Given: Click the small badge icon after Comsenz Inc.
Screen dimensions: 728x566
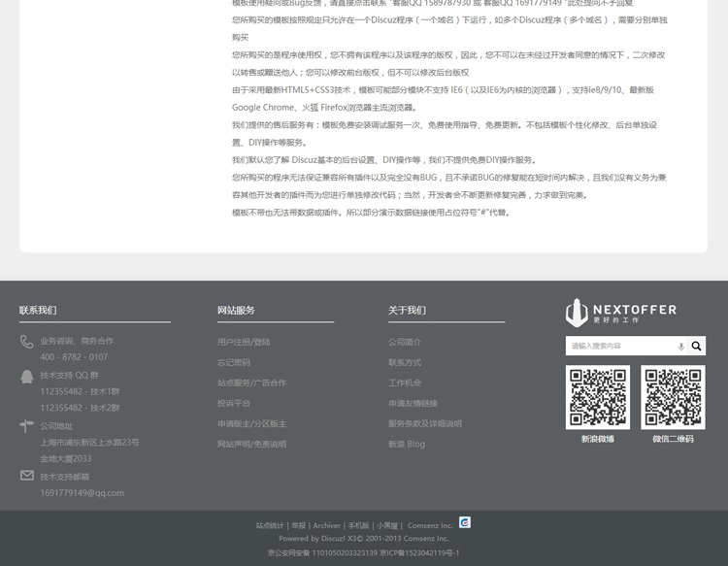Looking at the screenshot, I should pos(465,522).
